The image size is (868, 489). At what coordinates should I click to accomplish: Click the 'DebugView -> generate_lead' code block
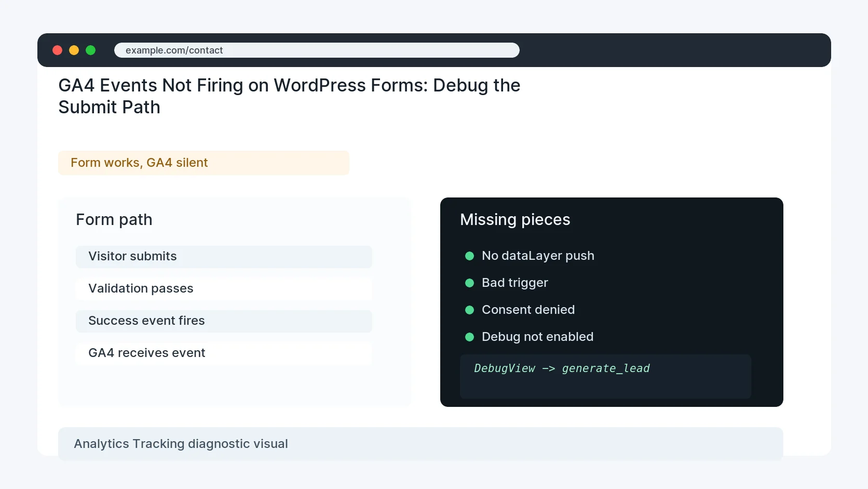pos(605,377)
